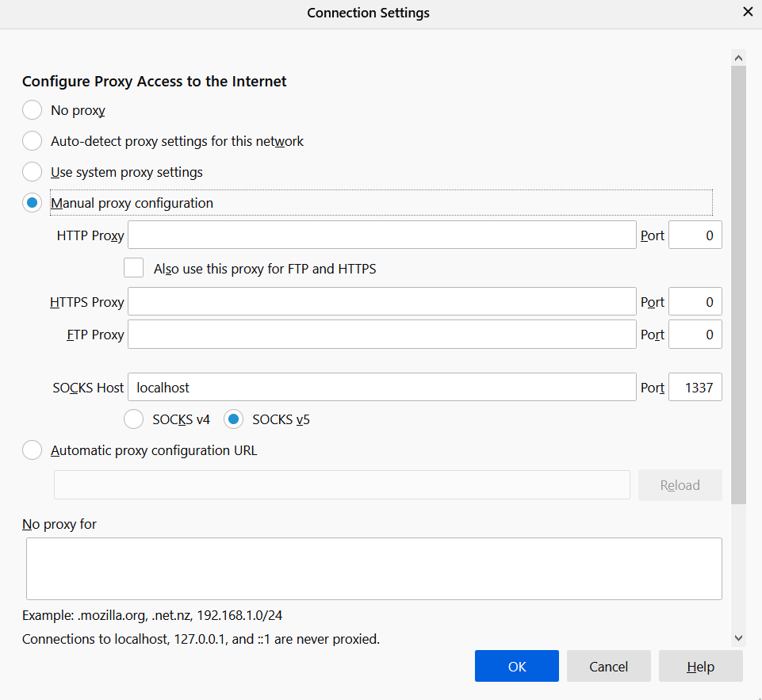Focus the HTTPS Proxy address field

[381, 302]
